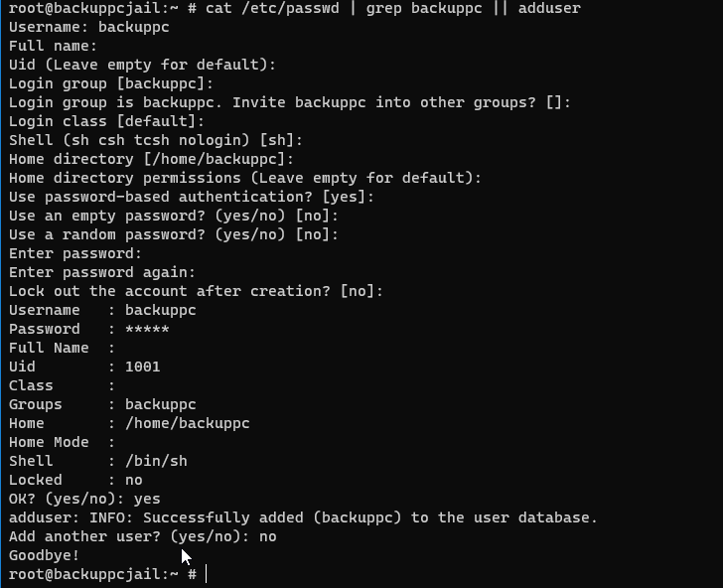Click the Shell value /bin/sh

point(156,461)
